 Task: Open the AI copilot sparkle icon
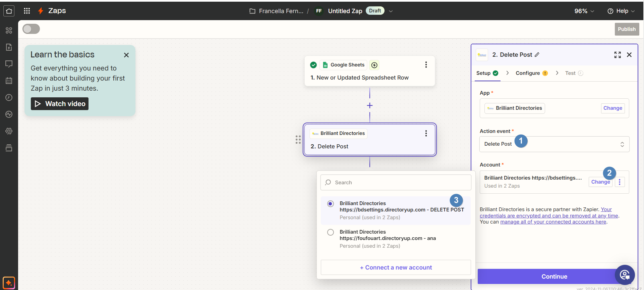(x=9, y=283)
